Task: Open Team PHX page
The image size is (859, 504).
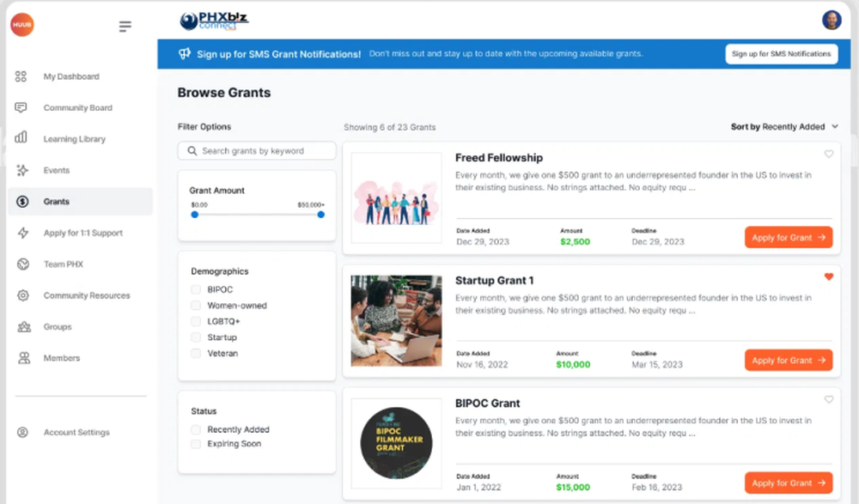Action: click(80, 264)
